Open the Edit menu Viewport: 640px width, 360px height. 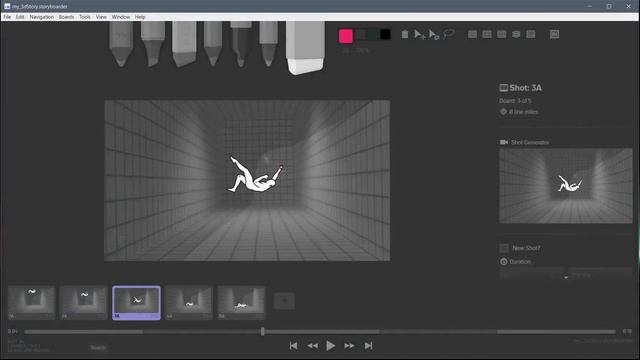[x=20, y=17]
